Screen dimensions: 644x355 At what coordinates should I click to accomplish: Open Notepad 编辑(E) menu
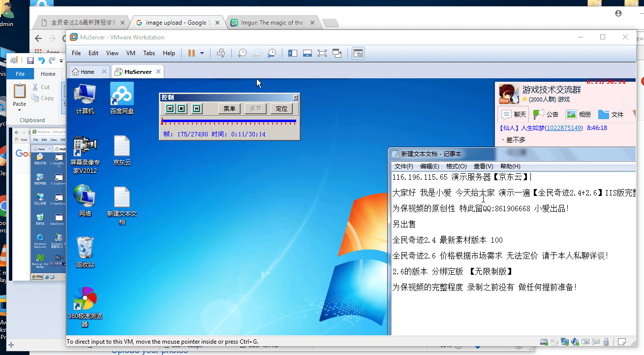[x=429, y=166]
